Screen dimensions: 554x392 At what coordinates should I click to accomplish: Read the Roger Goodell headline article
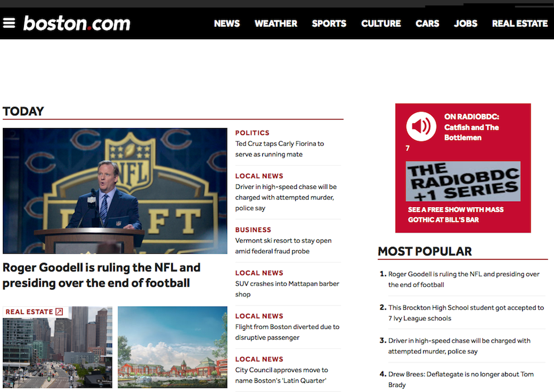coord(102,275)
